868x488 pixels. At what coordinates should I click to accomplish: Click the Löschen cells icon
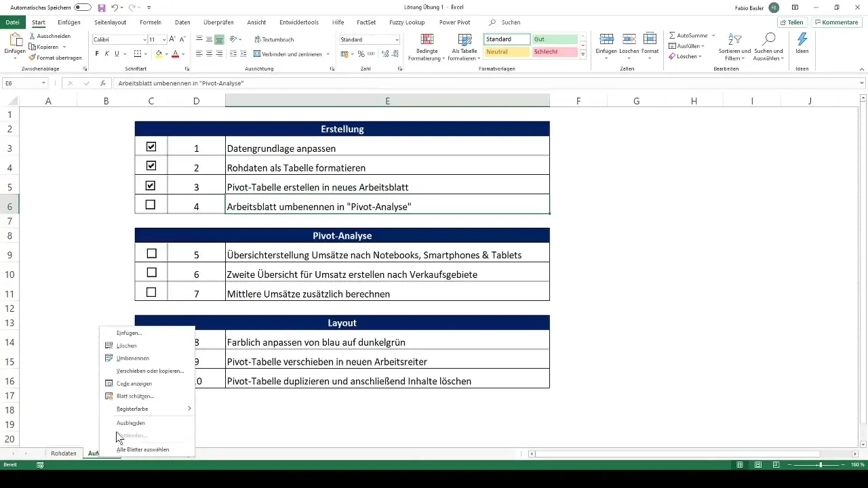pos(629,39)
